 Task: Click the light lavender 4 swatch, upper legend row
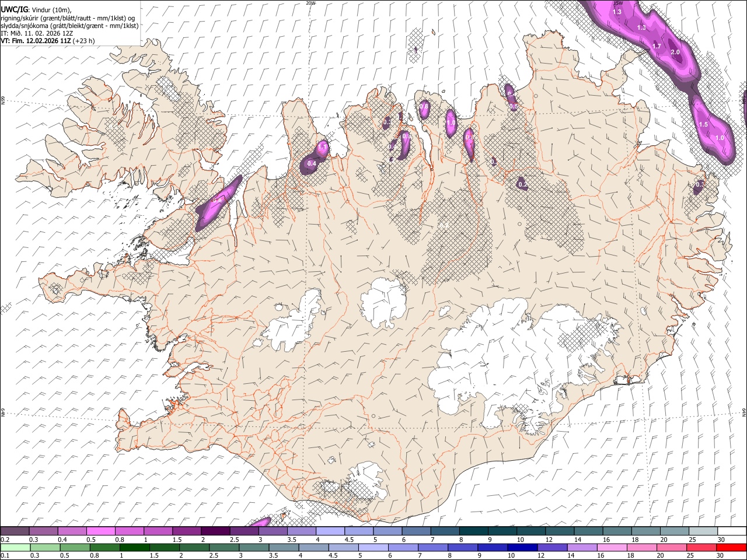click(x=330, y=531)
